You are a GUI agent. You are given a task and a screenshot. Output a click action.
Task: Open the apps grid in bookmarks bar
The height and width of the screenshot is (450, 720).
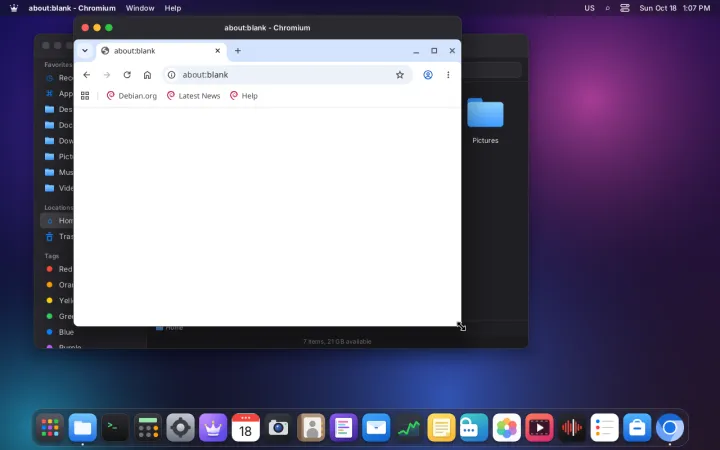pos(85,96)
